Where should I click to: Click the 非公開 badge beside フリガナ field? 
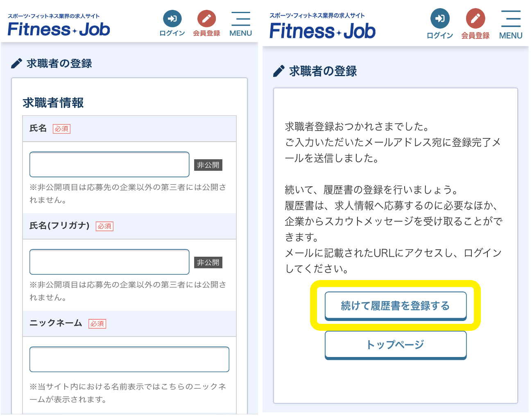coord(208,262)
